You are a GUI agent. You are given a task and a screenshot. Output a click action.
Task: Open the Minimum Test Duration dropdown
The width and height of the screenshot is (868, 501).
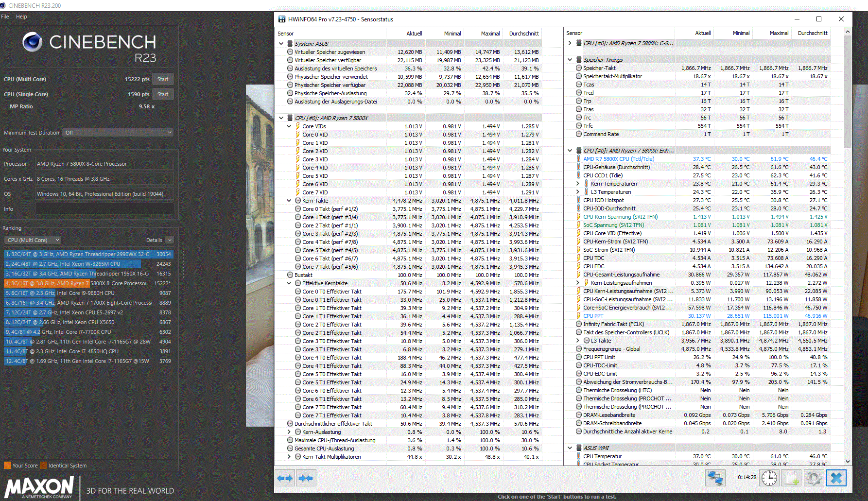pos(118,133)
